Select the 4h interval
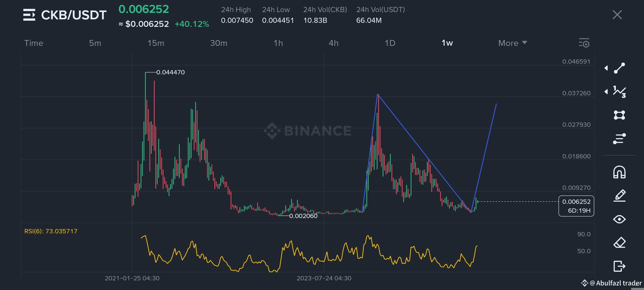This screenshot has width=644, height=290. 334,43
